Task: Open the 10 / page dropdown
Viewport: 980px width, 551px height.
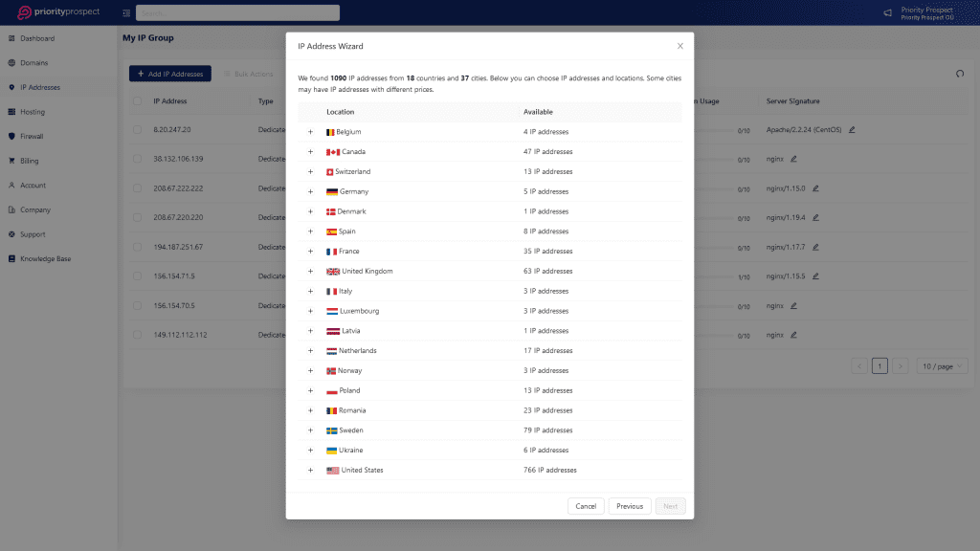Action: point(942,364)
